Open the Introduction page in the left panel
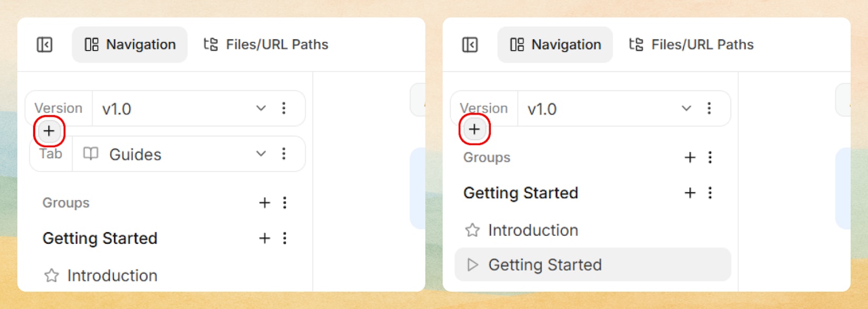Screen dimensions: 868x309 (x=112, y=275)
